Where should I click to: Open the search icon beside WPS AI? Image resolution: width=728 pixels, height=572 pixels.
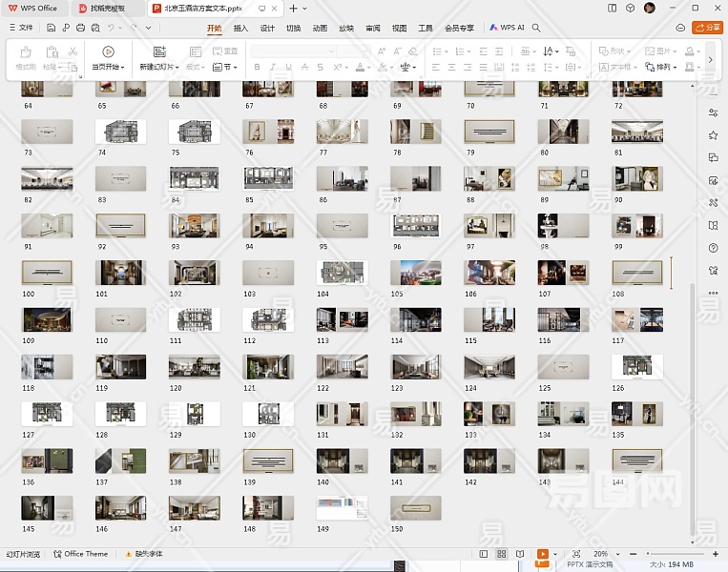(537, 28)
